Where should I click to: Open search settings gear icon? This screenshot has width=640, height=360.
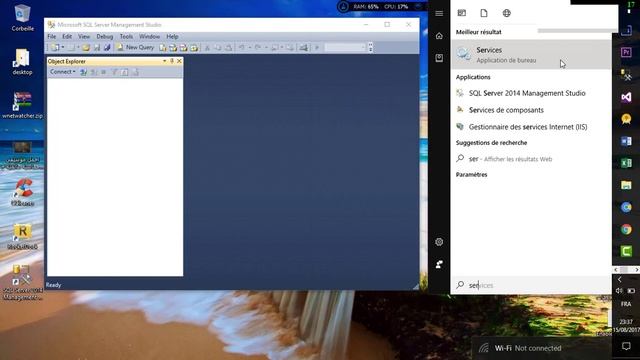tap(439, 242)
